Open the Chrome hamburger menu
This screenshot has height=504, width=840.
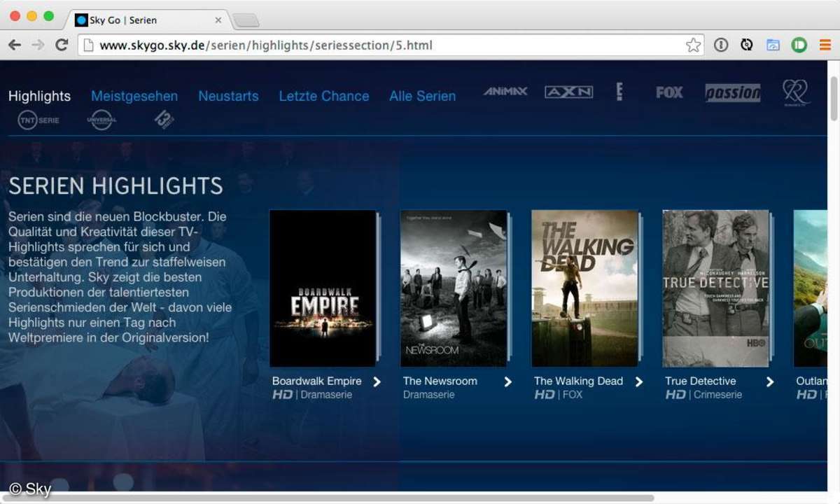(x=825, y=45)
